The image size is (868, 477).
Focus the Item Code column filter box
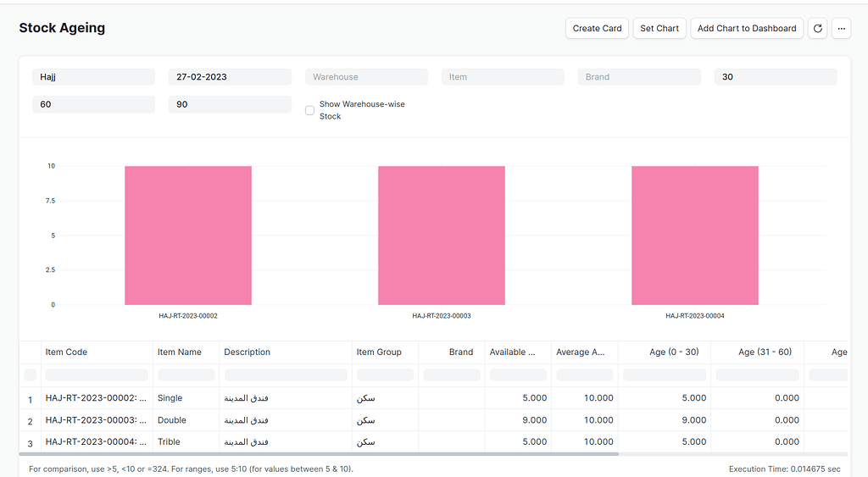pos(97,374)
